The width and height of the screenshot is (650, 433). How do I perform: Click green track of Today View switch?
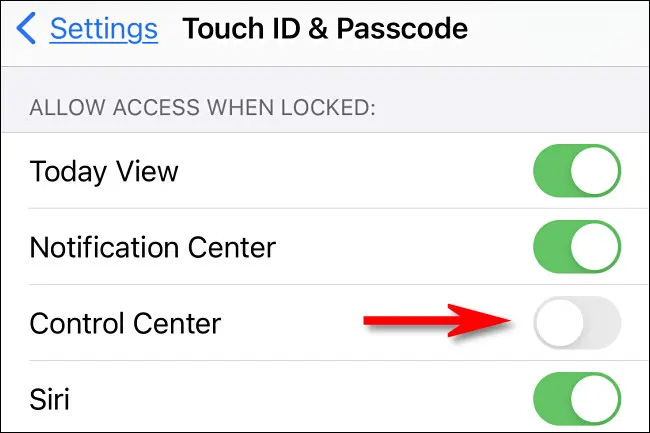[551, 171]
